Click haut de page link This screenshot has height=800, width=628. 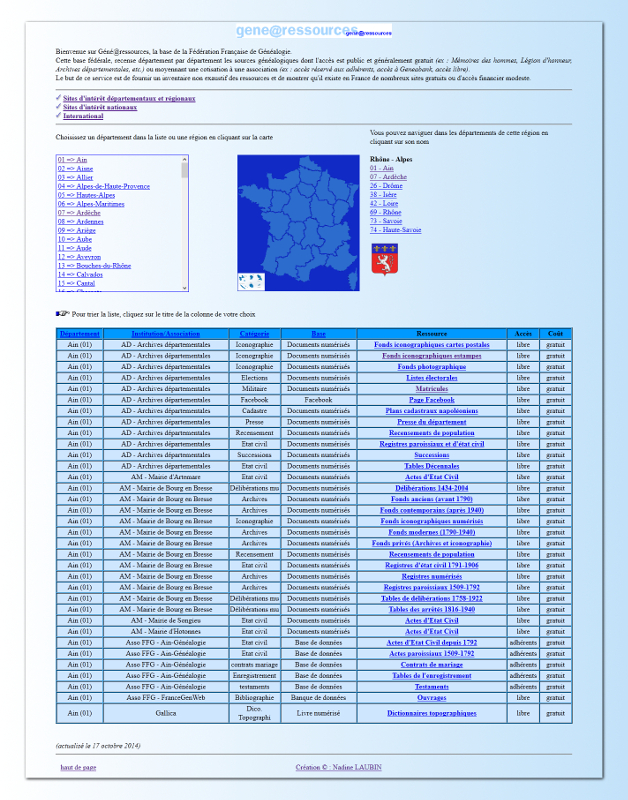point(78,767)
